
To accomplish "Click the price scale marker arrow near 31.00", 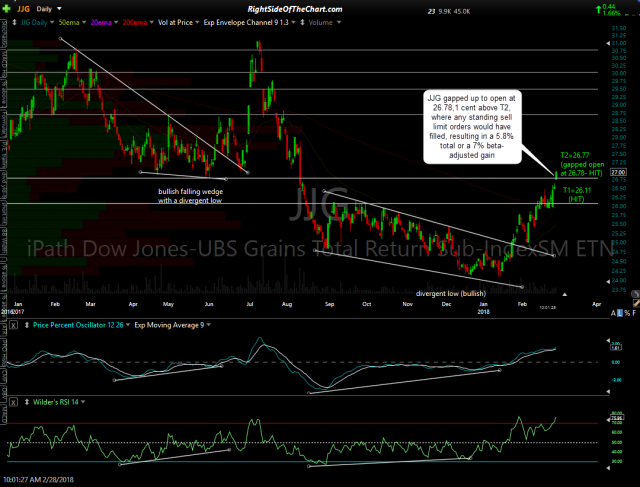I will coord(608,43).
